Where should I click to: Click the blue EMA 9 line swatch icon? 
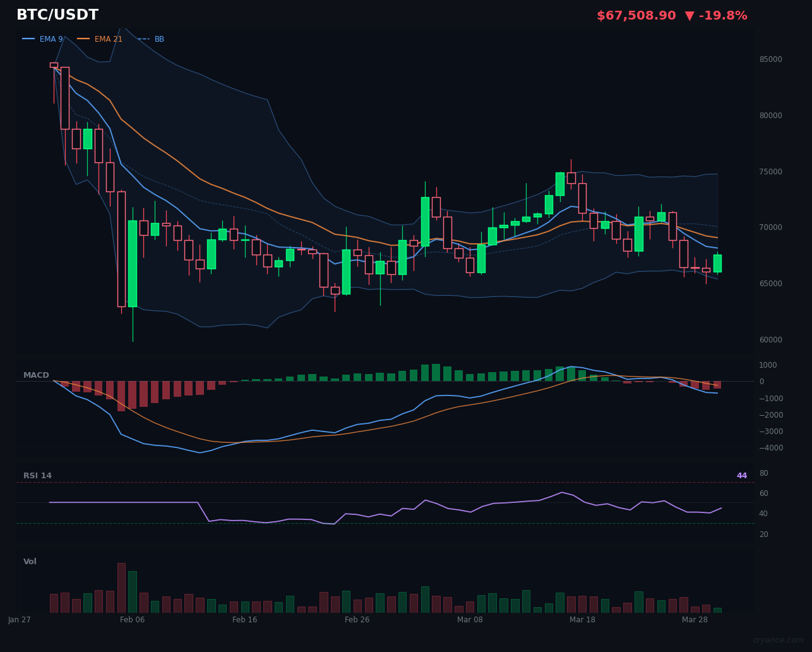pos(28,39)
